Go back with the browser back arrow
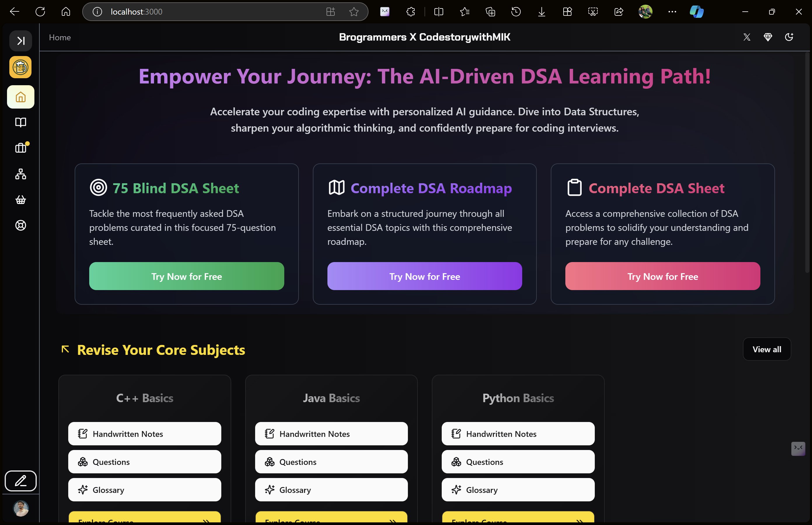The height and width of the screenshot is (525, 812). coord(15,12)
